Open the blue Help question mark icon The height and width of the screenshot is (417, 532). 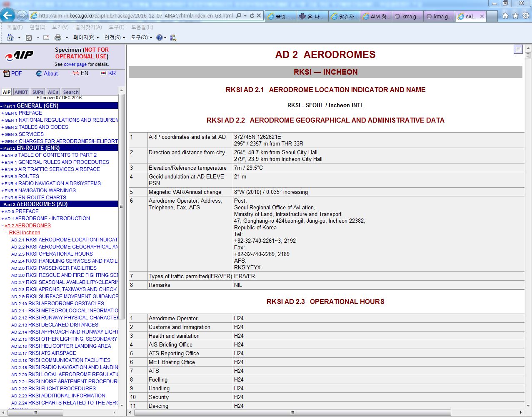[x=159, y=38]
